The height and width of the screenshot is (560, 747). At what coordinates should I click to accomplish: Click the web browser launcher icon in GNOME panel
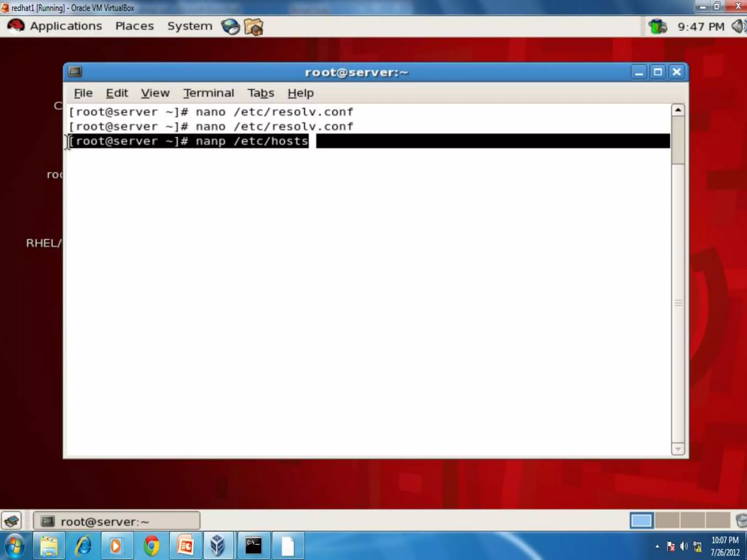[230, 27]
